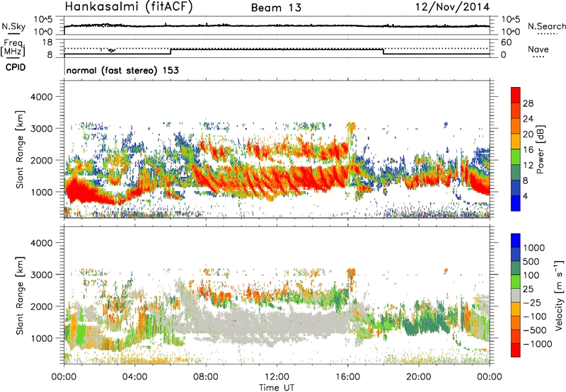
Task: Click the '28' label on power colorbar
Action: point(528,103)
